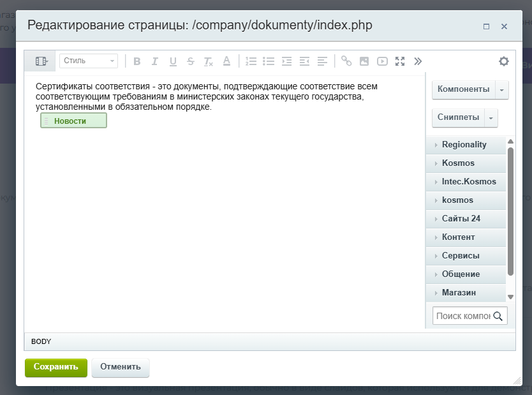Apply strikethrough formatting
Viewport: 532px width, 395px height.
click(191, 61)
